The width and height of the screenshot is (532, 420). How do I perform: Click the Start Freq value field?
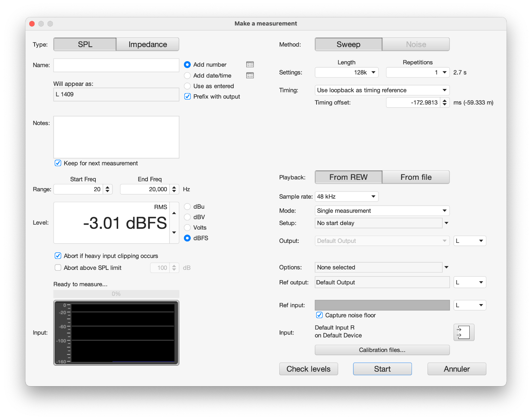(79, 189)
